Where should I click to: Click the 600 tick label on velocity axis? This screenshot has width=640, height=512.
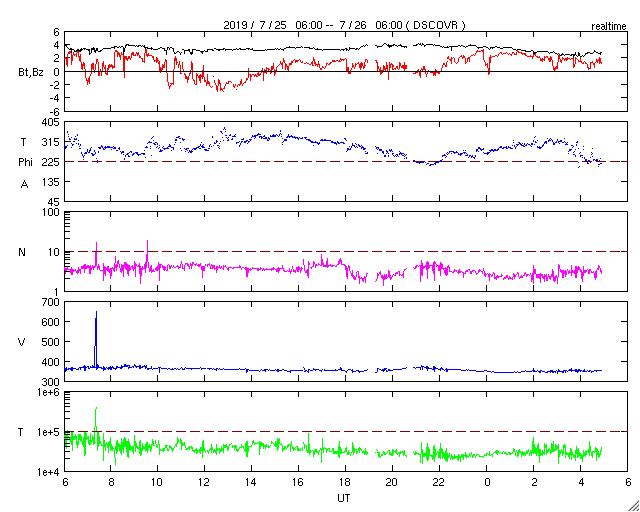click(51, 322)
